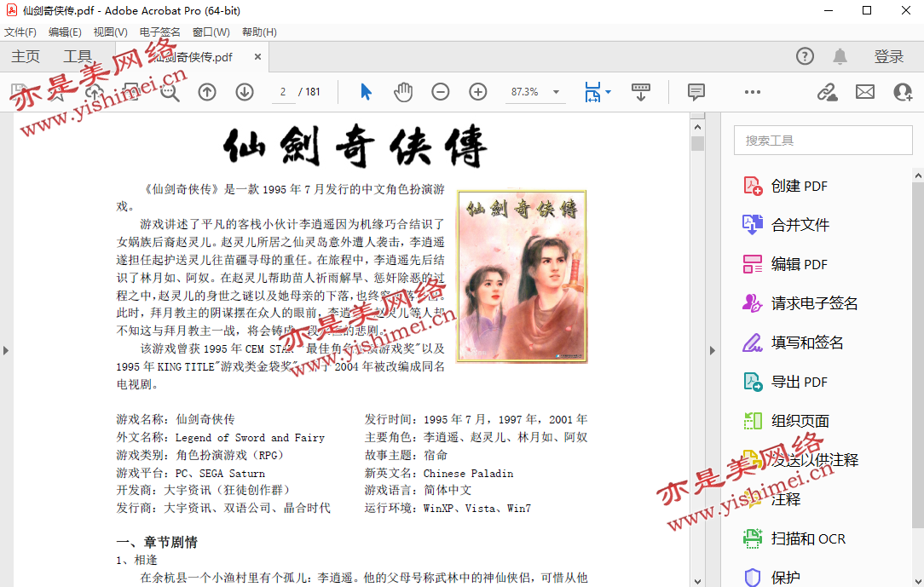Send file by email envelope icon
This screenshot has height=587, width=924.
(x=865, y=92)
